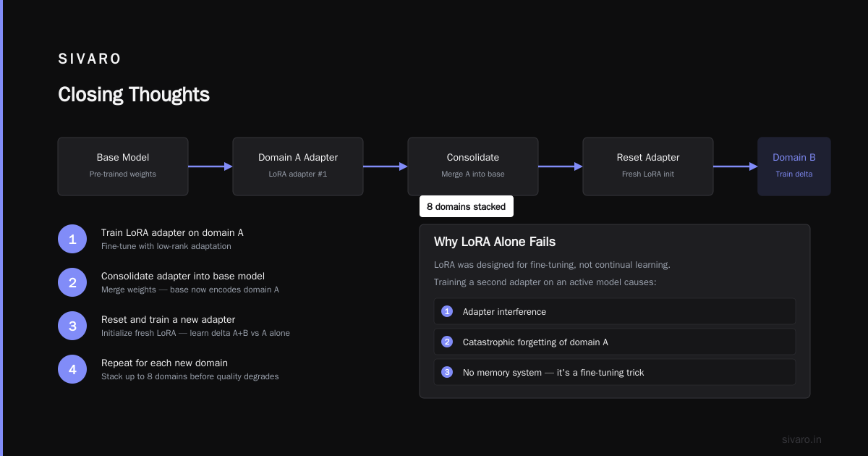
Task: Click the arrow pointing to Domain B box
Action: (x=736, y=166)
